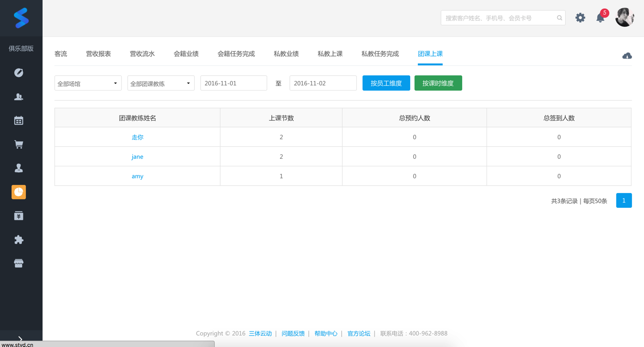644x347 pixels.
Task: Select the orange pie chart reports icon
Action: pyautogui.click(x=19, y=192)
